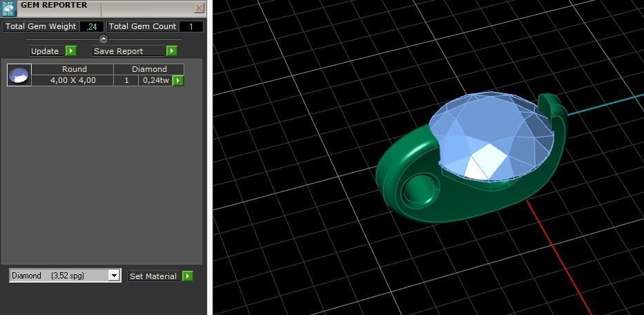Screen dimensions: 644x315
Task: Close the Gem Reporter panel
Action: point(199,8)
